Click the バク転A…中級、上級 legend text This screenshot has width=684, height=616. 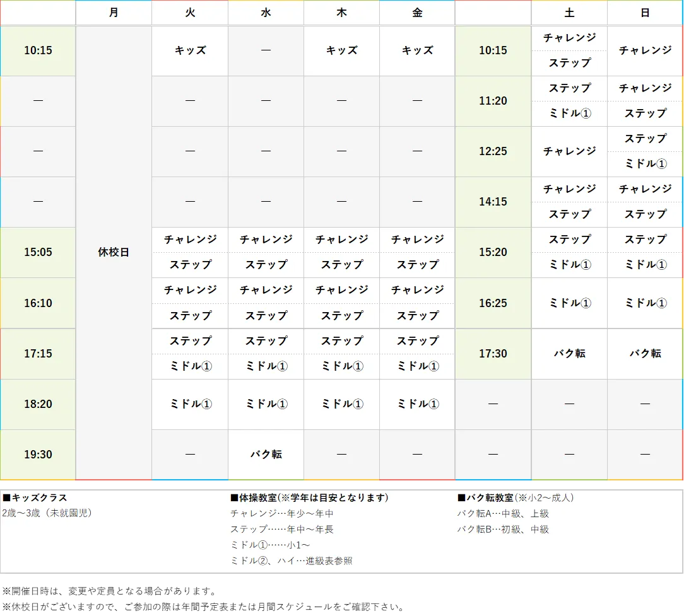coord(498,513)
